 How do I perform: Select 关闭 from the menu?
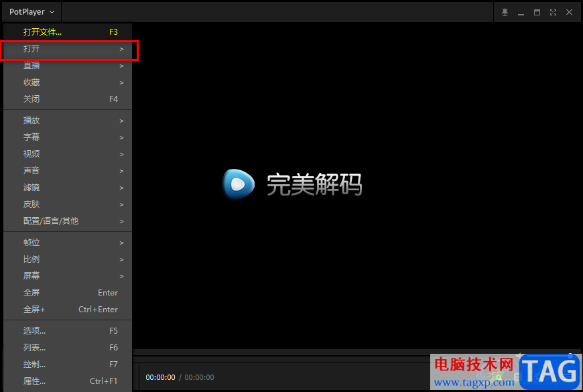(68, 99)
